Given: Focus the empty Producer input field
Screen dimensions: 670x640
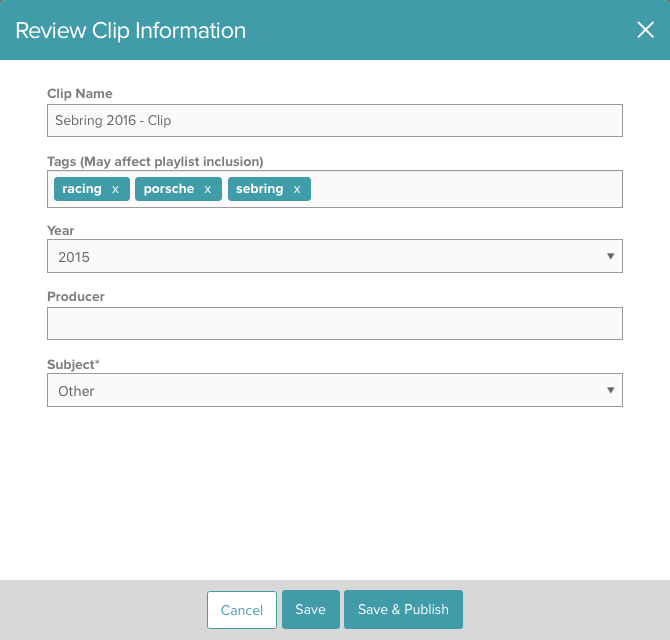Looking at the screenshot, I should (334, 324).
